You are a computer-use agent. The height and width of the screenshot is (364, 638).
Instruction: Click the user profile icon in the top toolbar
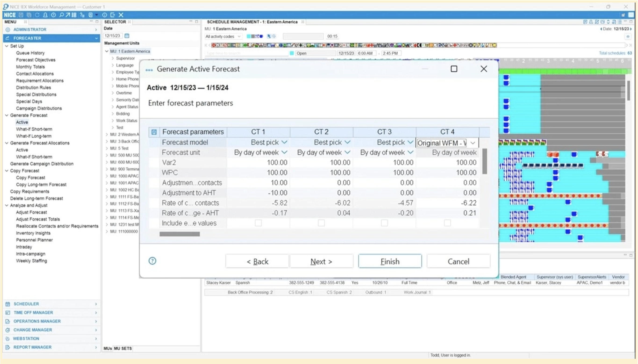[x=45, y=15]
